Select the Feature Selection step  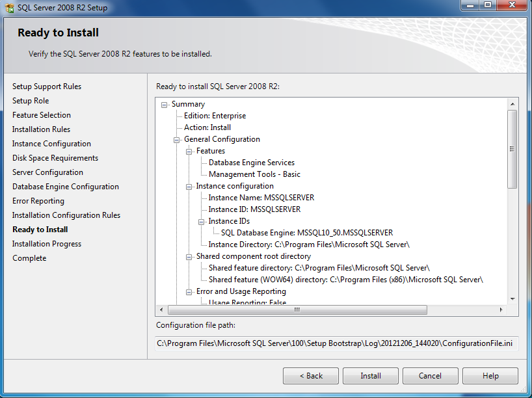[42, 115]
